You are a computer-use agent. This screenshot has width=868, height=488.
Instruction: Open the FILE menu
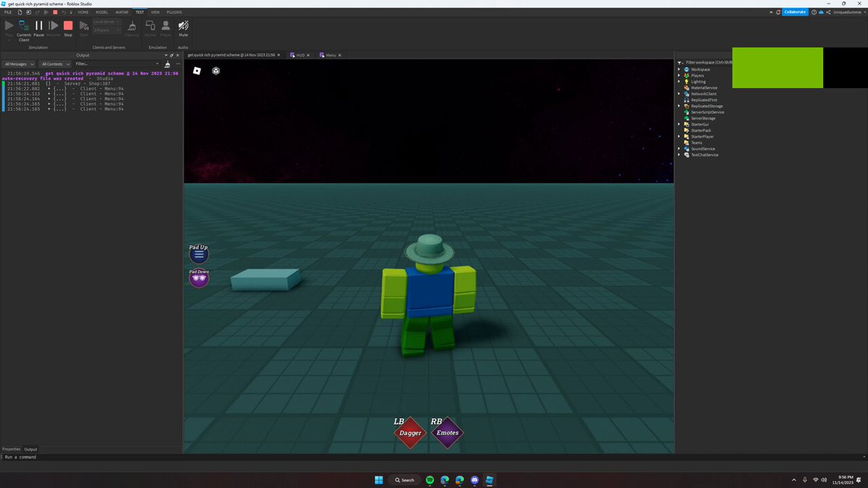click(x=8, y=12)
